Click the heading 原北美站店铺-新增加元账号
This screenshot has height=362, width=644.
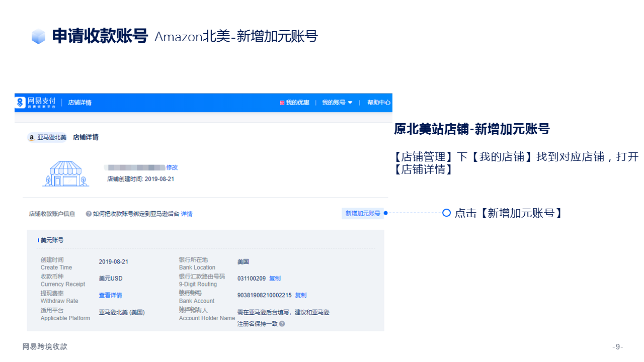coord(472,129)
